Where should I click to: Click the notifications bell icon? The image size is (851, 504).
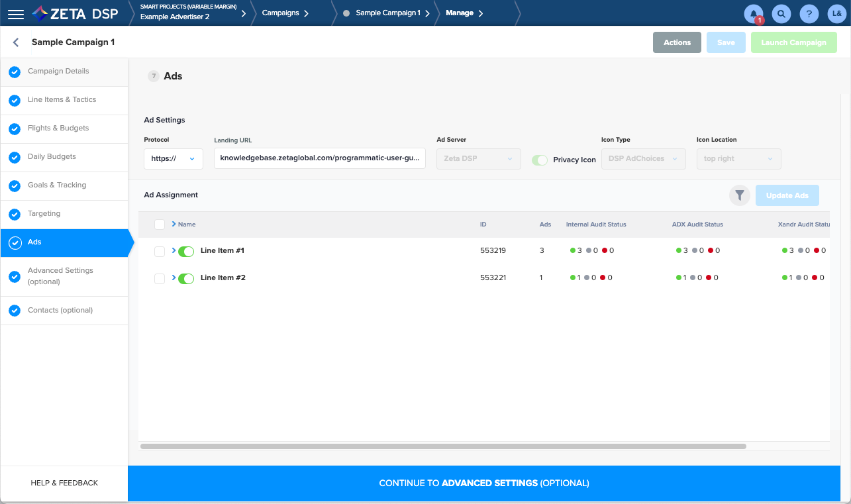tap(754, 14)
